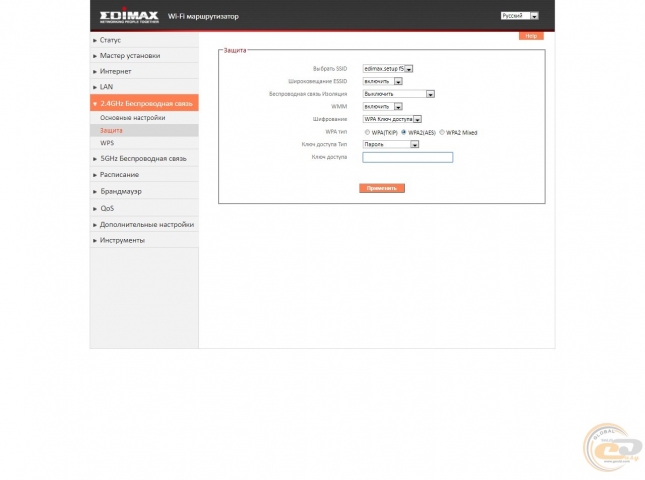Image resolution: width=645 pixels, height=480 pixels.
Task: Select the WPA2(AES) radio button
Action: pyautogui.click(x=404, y=132)
